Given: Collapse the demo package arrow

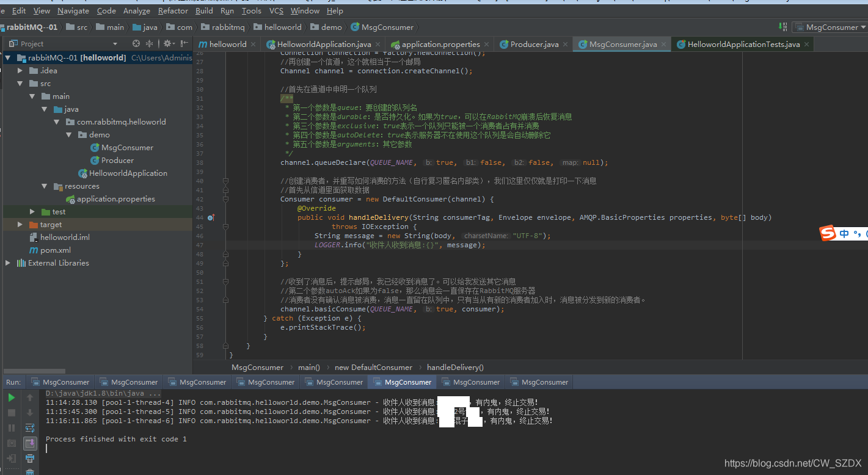Looking at the screenshot, I should (69, 135).
